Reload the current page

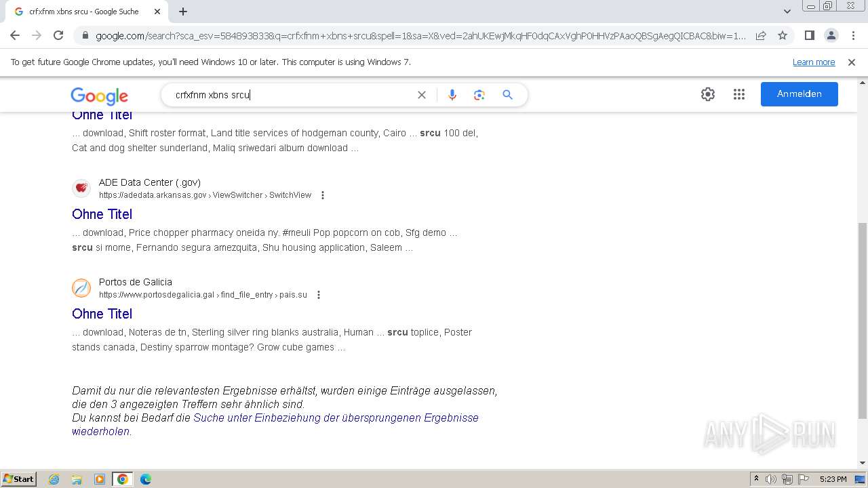point(58,35)
